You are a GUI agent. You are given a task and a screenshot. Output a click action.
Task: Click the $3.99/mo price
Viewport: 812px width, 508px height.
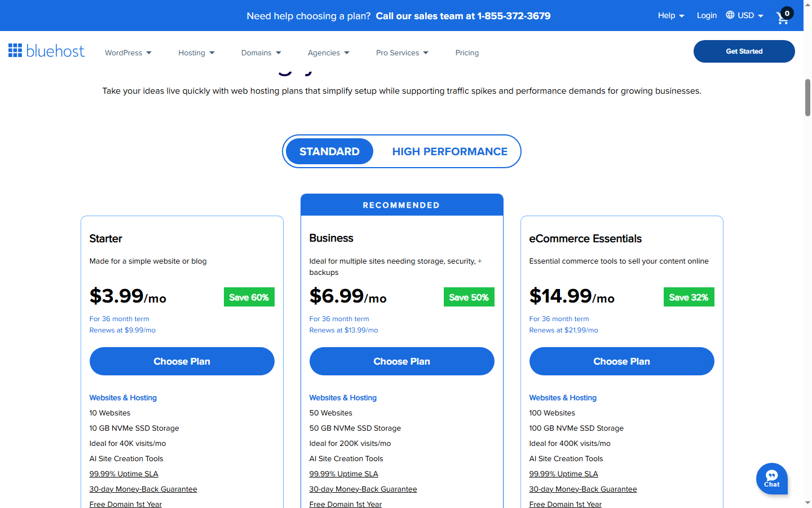pos(127,296)
